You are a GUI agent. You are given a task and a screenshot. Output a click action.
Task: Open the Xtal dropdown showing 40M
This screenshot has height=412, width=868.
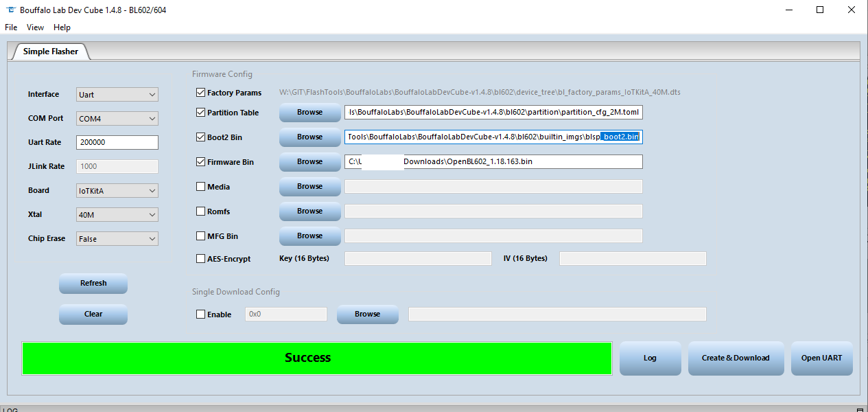117,215
